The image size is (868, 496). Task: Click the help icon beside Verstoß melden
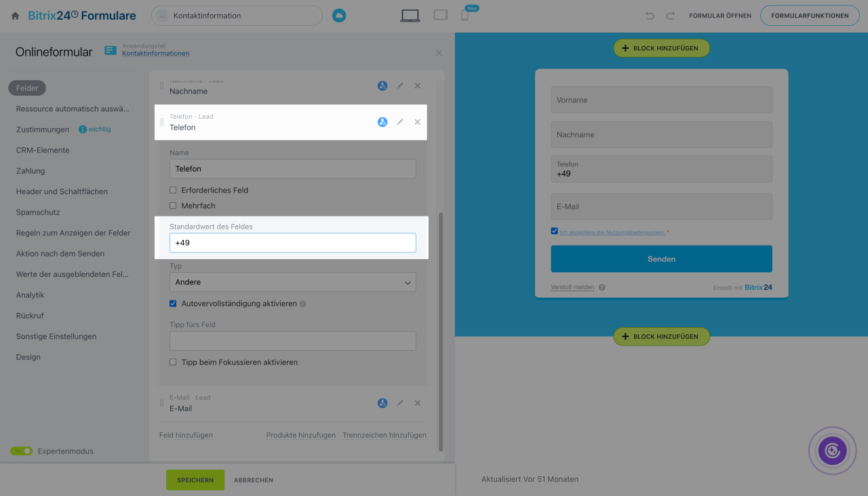click(602, 287)
